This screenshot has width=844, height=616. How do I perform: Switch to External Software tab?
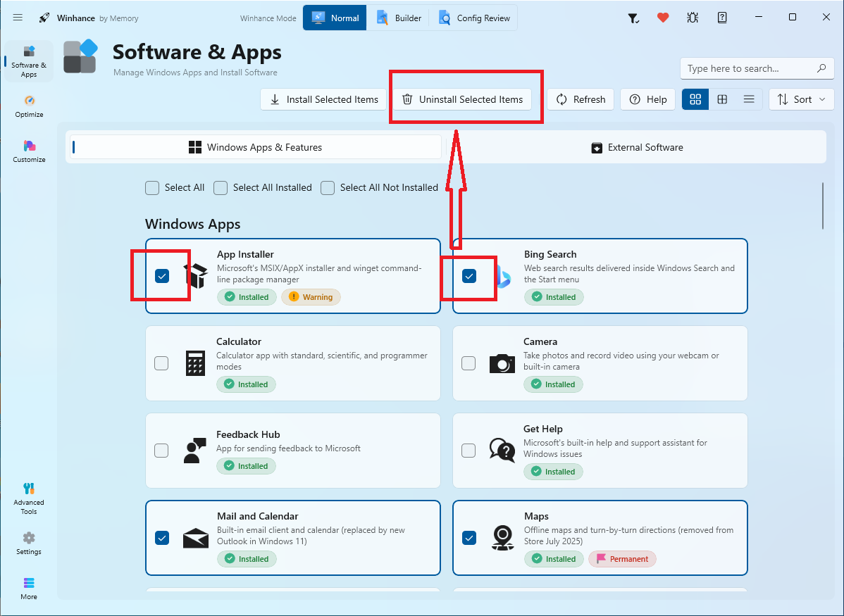[637, 147]
